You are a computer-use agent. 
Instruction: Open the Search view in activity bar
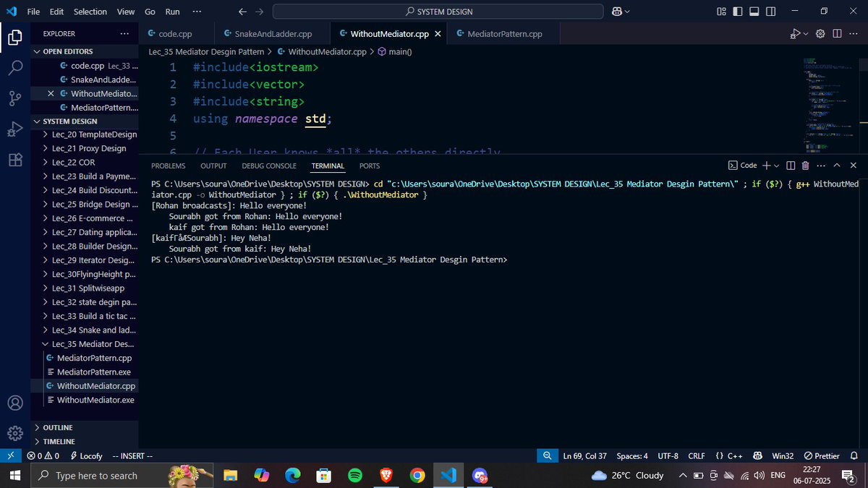pyautogui.click(x=14, y=68)
